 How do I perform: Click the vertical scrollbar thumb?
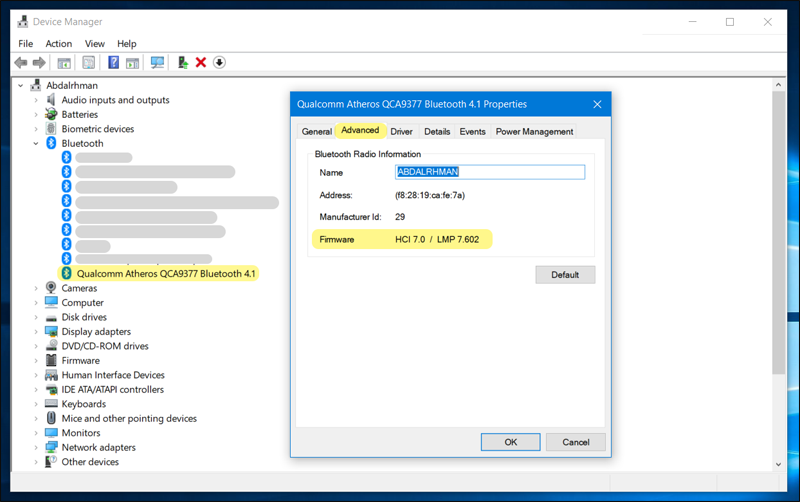[x=778, y=233]
